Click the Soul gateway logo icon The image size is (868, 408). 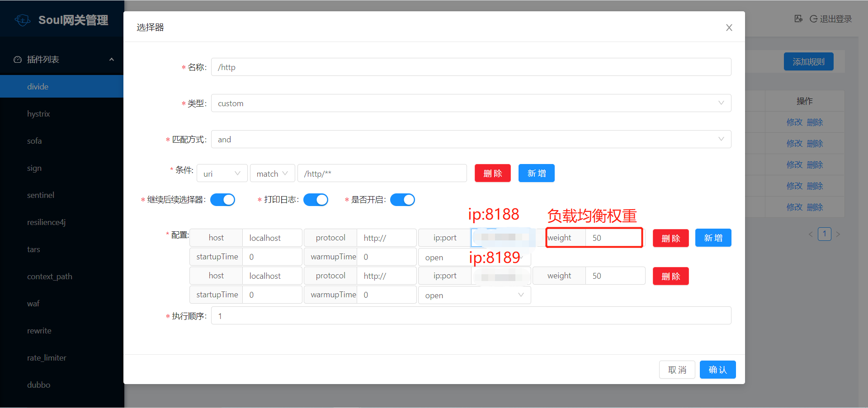(23, 20)
